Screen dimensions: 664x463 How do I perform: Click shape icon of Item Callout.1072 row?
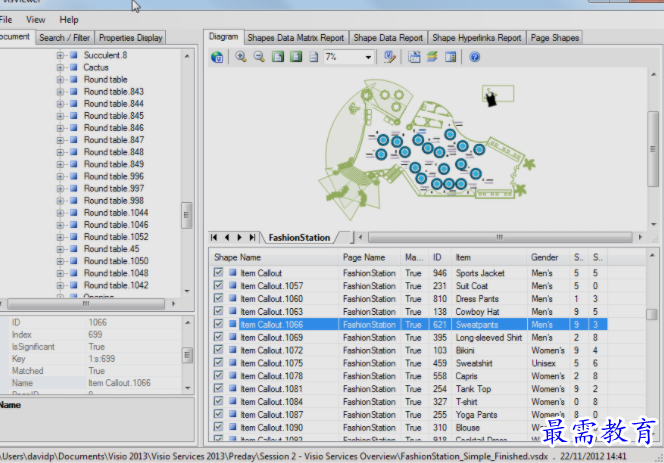[232, 350]
